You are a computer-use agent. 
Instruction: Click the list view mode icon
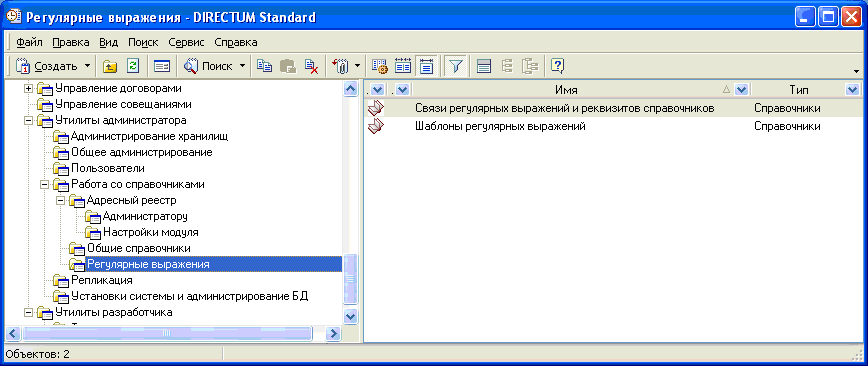point(484,66)
